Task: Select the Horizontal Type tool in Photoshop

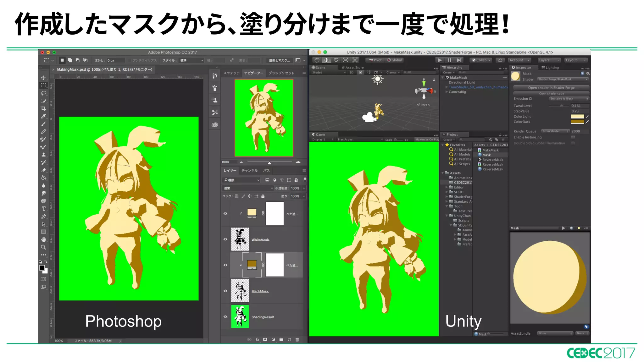Action: pos(43,209)
